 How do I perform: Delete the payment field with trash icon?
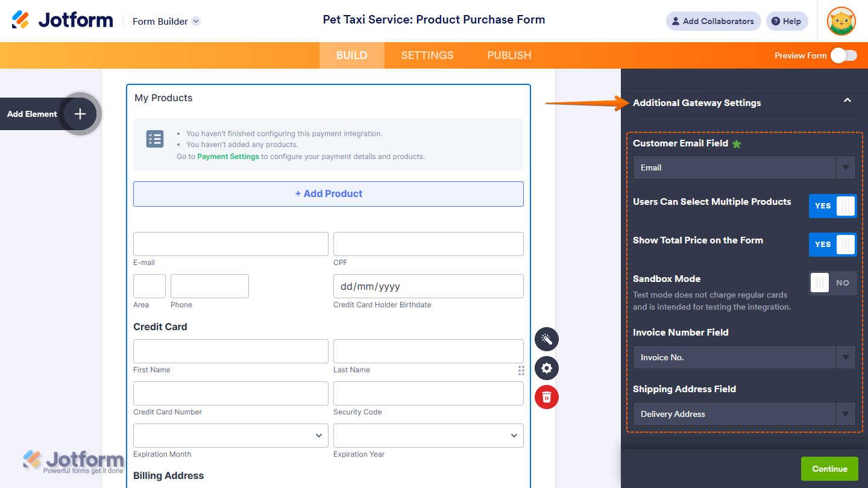[547, 397]
